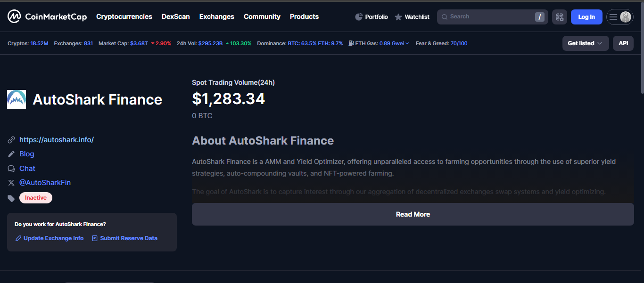644x283 pixels.
Task: Click the user avatar icon
Action: click(x=626, y=17)
